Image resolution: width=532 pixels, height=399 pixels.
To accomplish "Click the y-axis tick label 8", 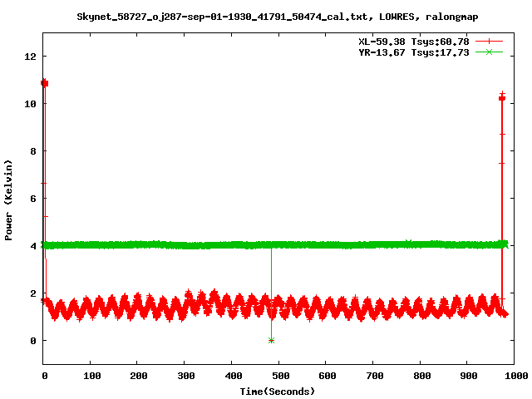I will tap(33, 151).
